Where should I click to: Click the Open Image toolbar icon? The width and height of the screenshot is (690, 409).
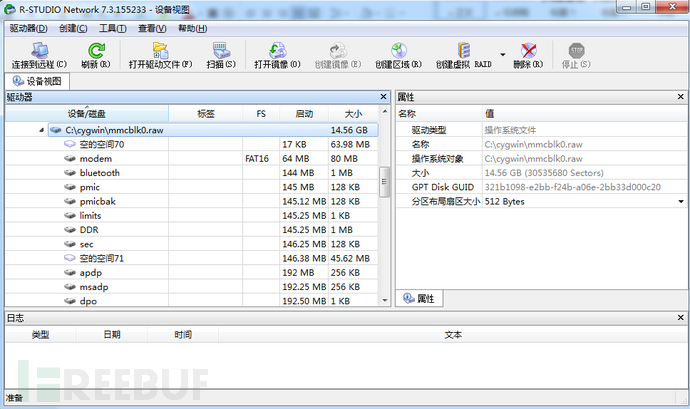277,51
